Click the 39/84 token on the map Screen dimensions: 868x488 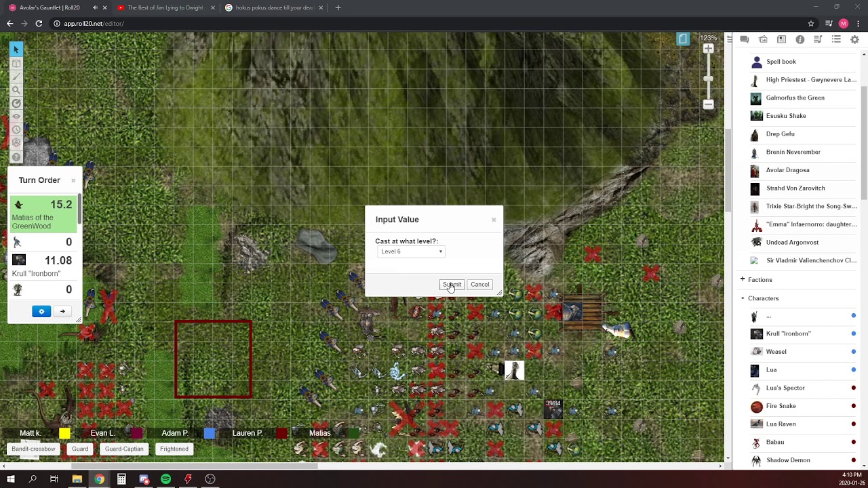click(x=553, y=409)
